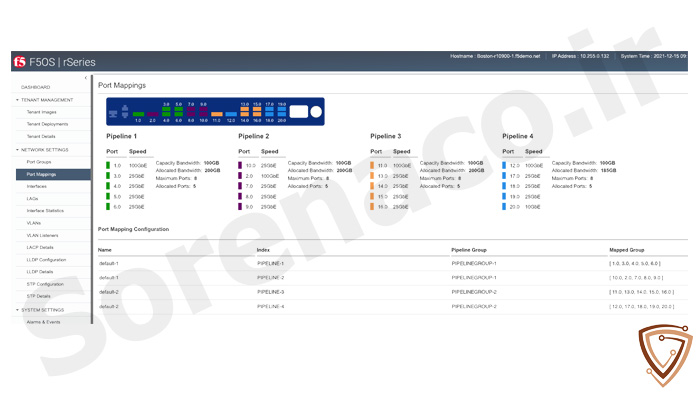Go to the Dashboard
Image resolution: width=700 pixels, height=394 pixels.
point(36,87)
